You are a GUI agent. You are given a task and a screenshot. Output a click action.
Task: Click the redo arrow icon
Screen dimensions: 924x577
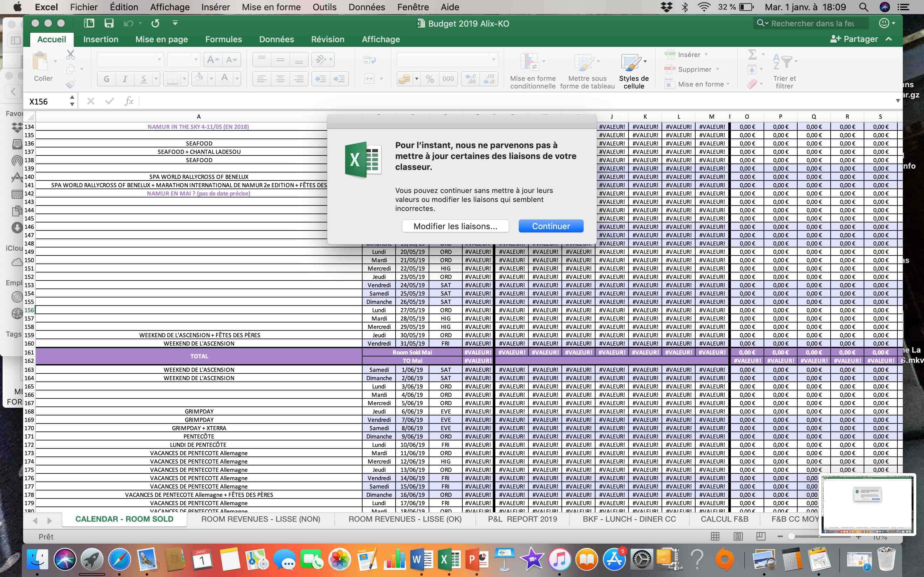coord(155,23)
